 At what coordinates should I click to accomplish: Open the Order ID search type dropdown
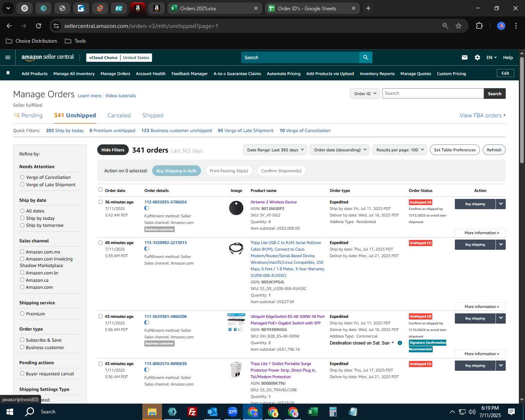pos(364,94)
